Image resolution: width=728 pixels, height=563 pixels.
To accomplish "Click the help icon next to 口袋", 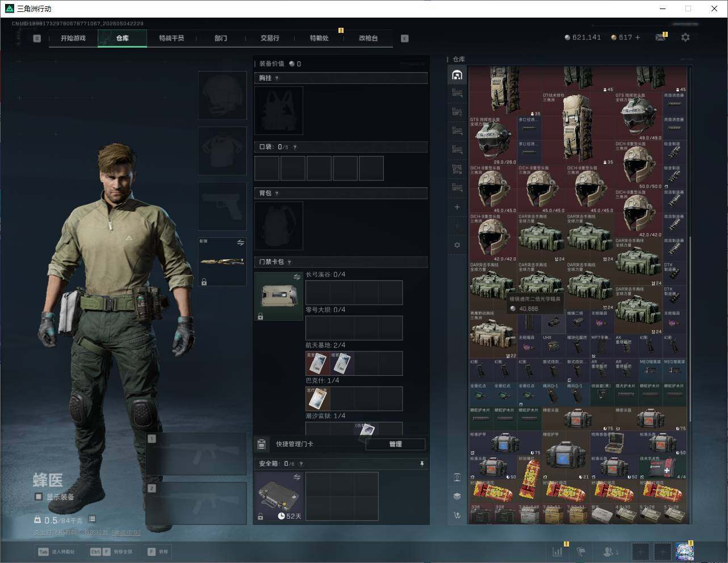I will 295,147.
